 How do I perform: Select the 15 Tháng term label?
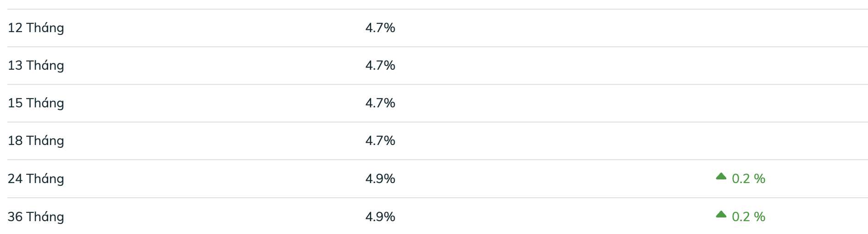[x=36, y=103]
